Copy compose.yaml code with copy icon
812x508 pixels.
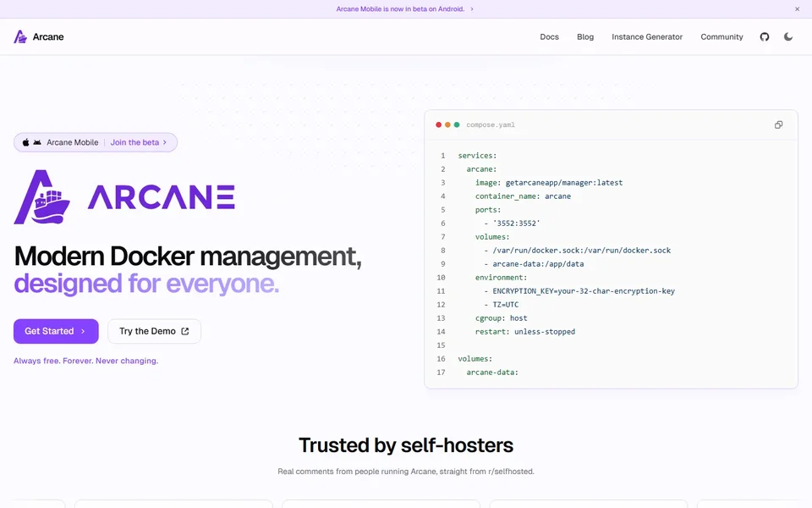pos(778,125)
